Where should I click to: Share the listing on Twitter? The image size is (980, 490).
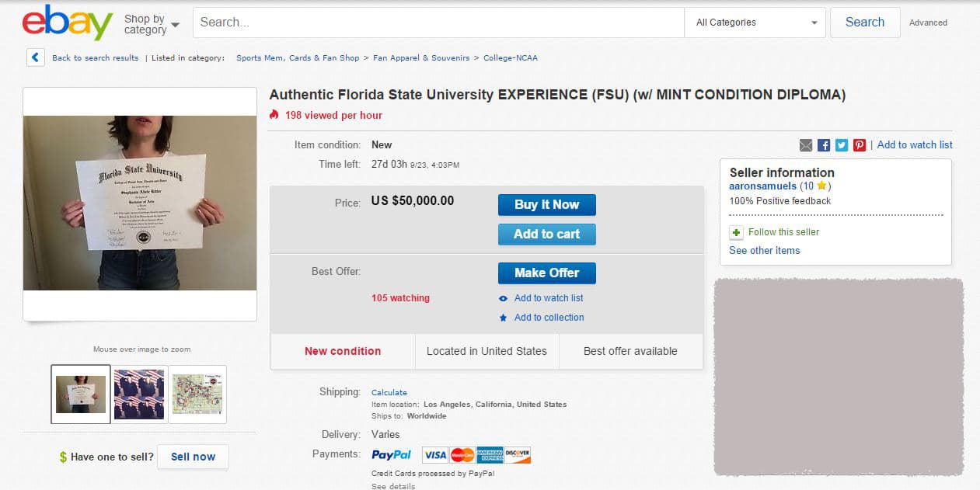(x=841, y=144)
